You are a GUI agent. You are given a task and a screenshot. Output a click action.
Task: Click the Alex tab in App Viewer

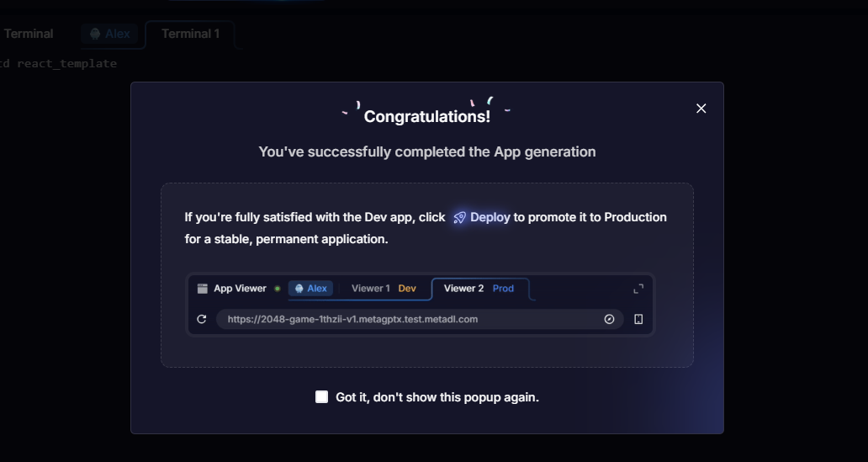[x=310, y=288]
